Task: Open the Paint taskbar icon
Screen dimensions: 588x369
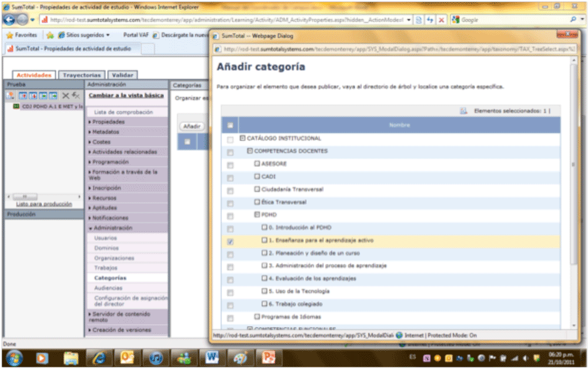Action: pos(240,358)
